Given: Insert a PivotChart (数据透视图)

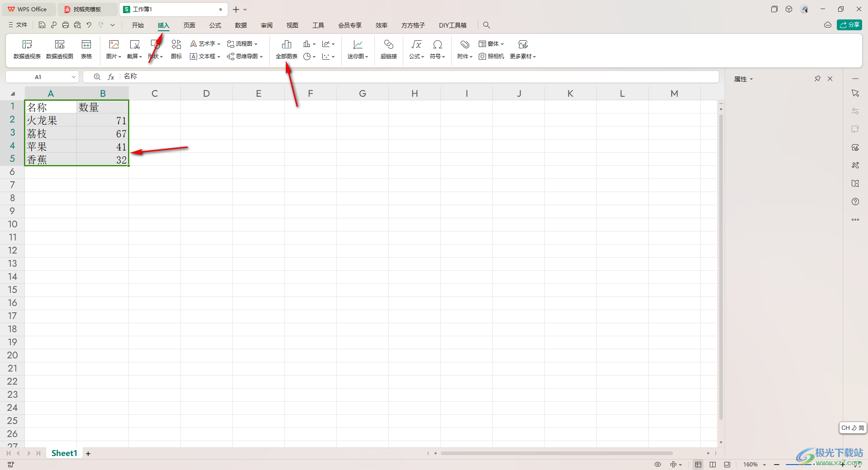Looking at the screenshot, I should (60, 49).
